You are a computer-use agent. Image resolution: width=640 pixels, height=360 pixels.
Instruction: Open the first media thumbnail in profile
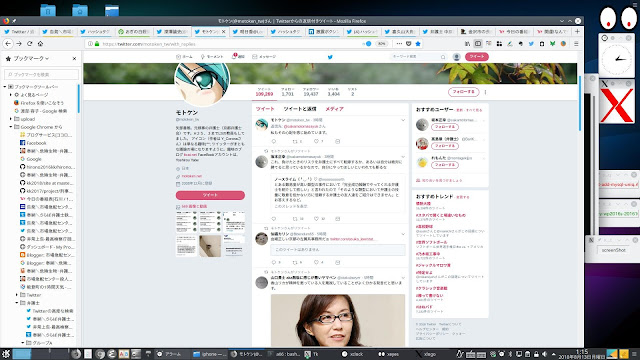(187, 222)
